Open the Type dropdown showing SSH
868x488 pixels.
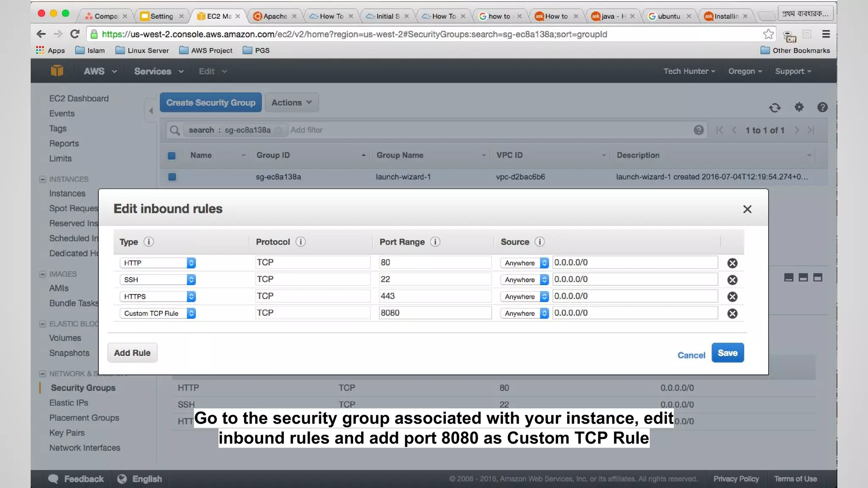(158, 280)
